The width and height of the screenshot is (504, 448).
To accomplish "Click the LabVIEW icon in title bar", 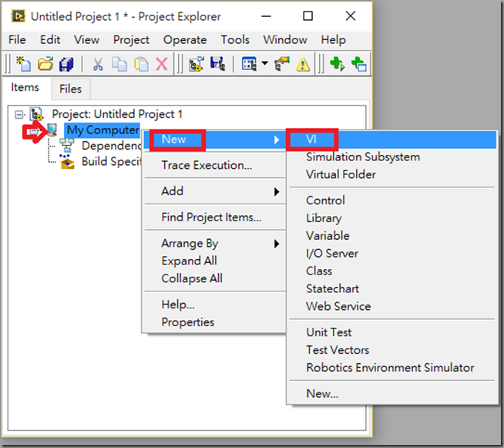I will [x=18, y=16].
